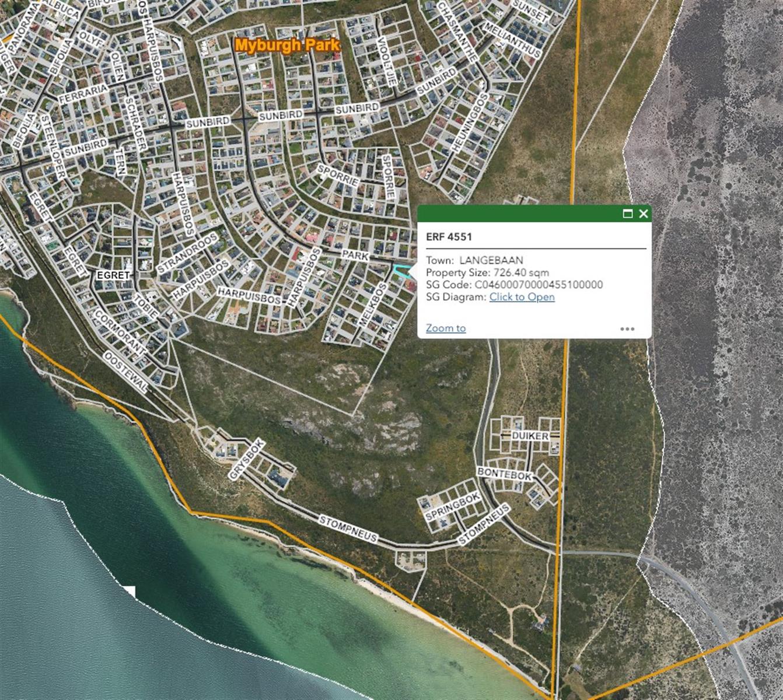Close the ERF 4551 info popup
This screenshot has height=700, width=783.
click(644, 213)
